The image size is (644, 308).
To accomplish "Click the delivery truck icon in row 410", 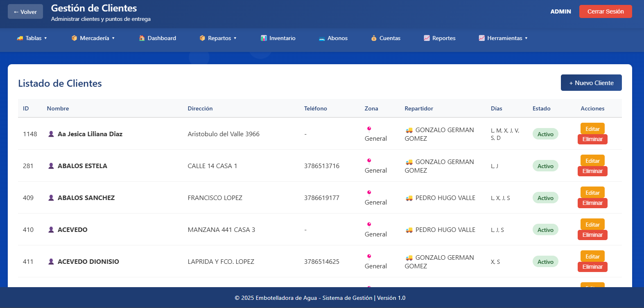I will click(409, 230).
